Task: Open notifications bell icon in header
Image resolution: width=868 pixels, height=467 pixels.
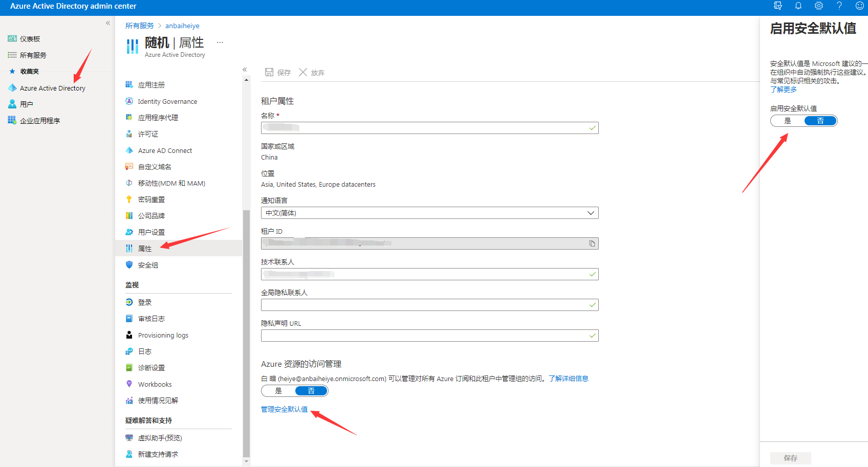Action: tap(798, 6)
